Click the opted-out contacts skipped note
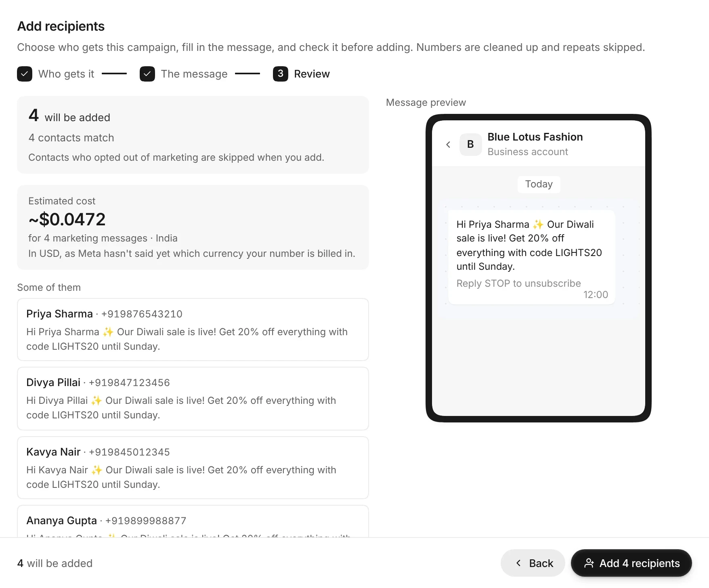The image size is (709, 588). [x=176, y=157]
